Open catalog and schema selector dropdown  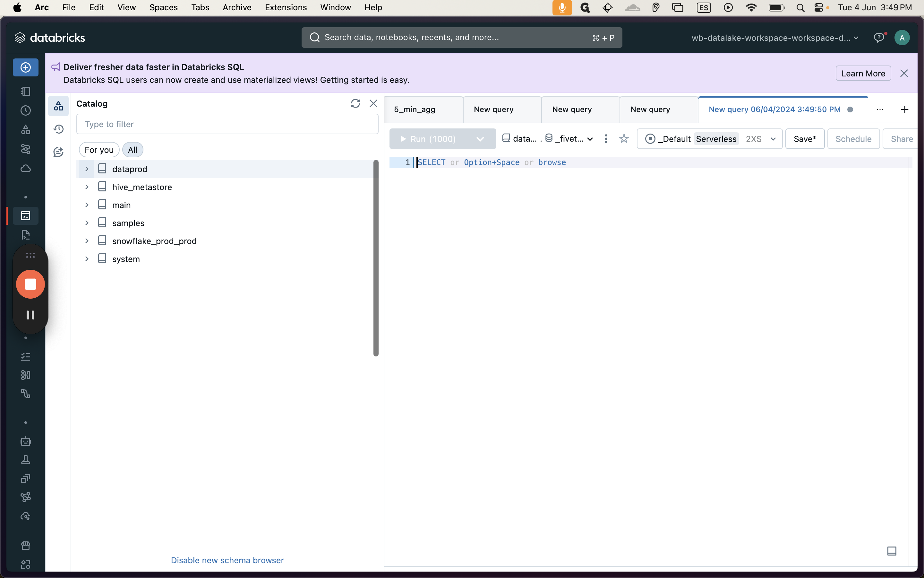(x=547, y=139)
